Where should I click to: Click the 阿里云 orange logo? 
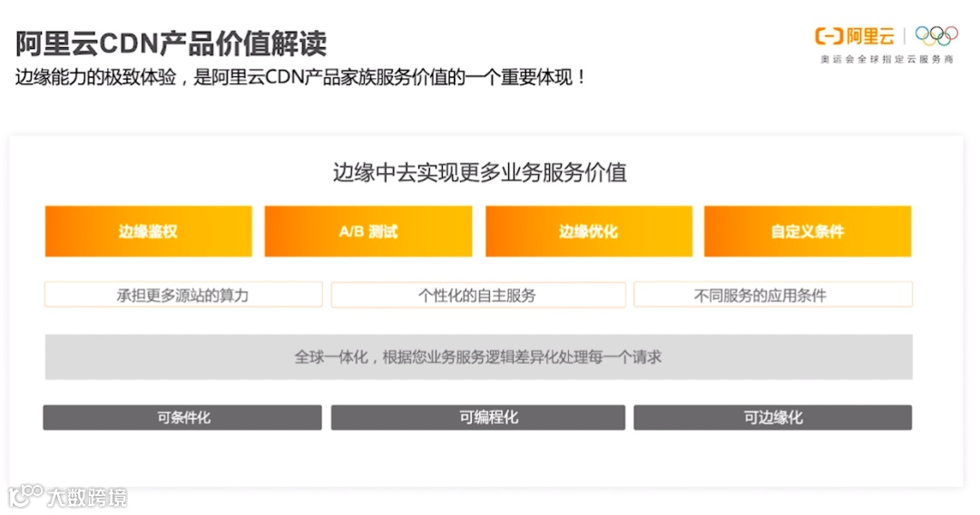(855, 36)
